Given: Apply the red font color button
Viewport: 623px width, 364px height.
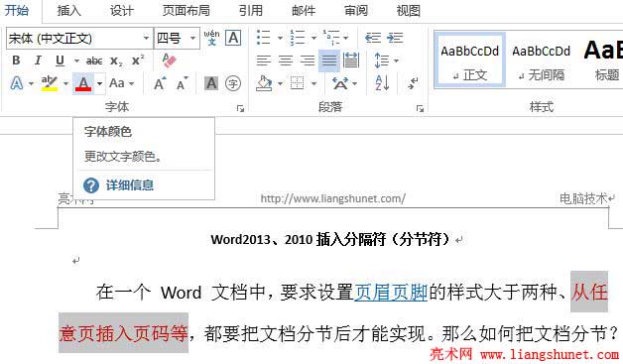Looking at the screenshot, I should [x=83, y=83].
